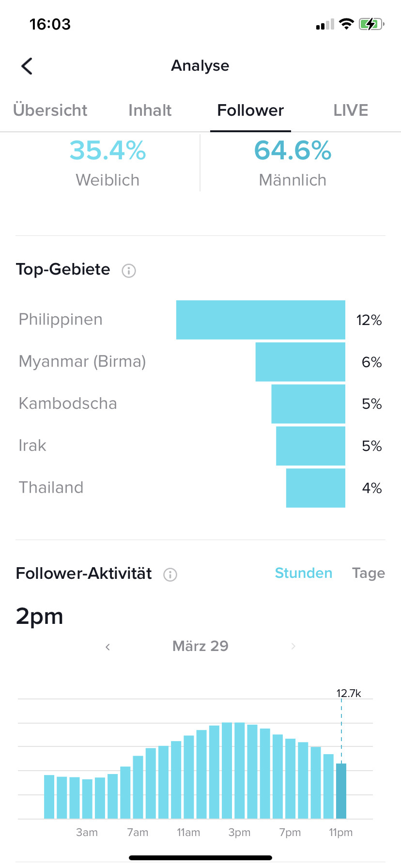Image resolution: width=401 pixels, height=868 pixels.
Task: Open the Inhalt tab
Action: [x=150, y=110]
